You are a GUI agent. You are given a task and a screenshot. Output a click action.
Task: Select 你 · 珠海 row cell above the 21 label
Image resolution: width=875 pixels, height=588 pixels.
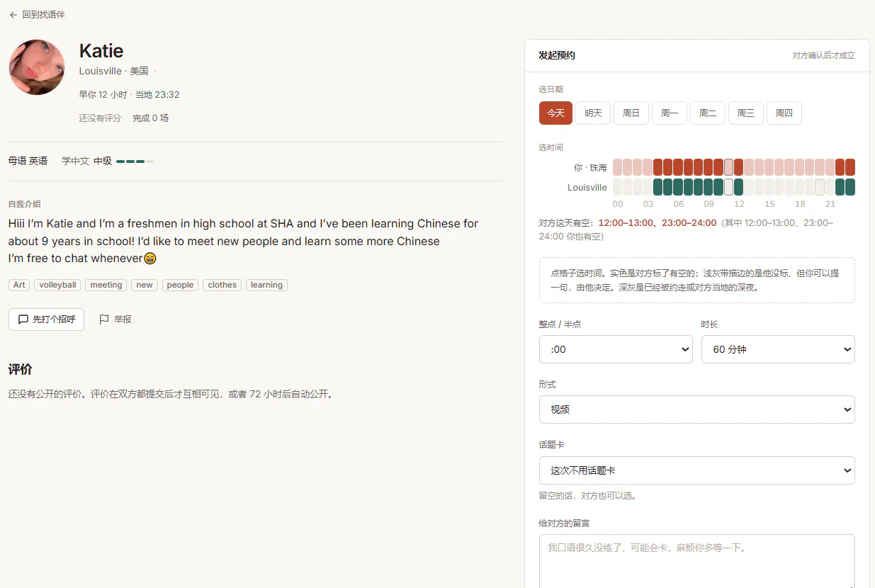point(830,167)
